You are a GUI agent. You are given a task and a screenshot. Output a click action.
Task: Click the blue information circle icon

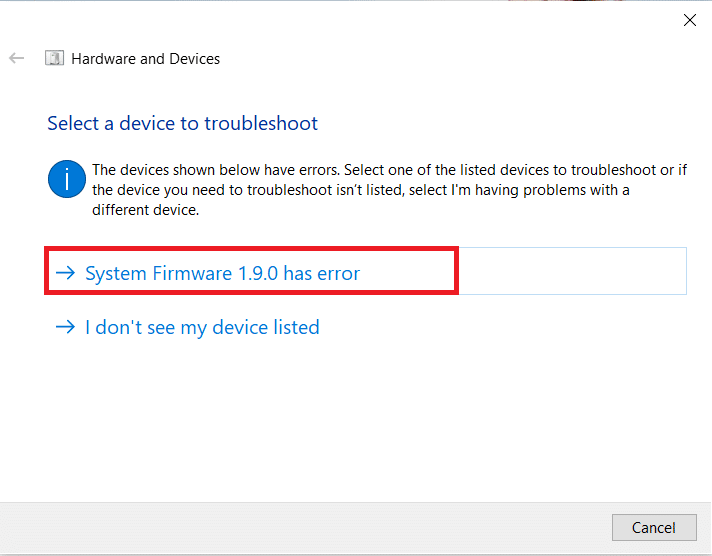tap(66, 180)
